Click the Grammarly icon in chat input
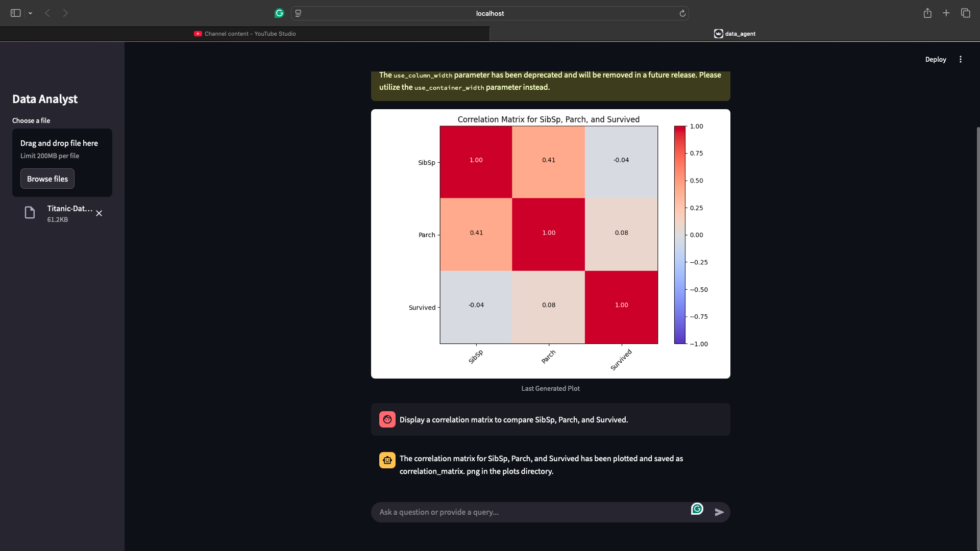980x551 pixels. coord(697,509)
